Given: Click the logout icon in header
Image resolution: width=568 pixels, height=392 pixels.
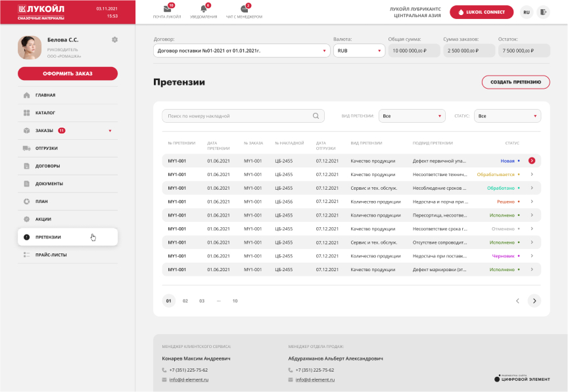Looking at the screenshot, I should click(x=543, y=12).
